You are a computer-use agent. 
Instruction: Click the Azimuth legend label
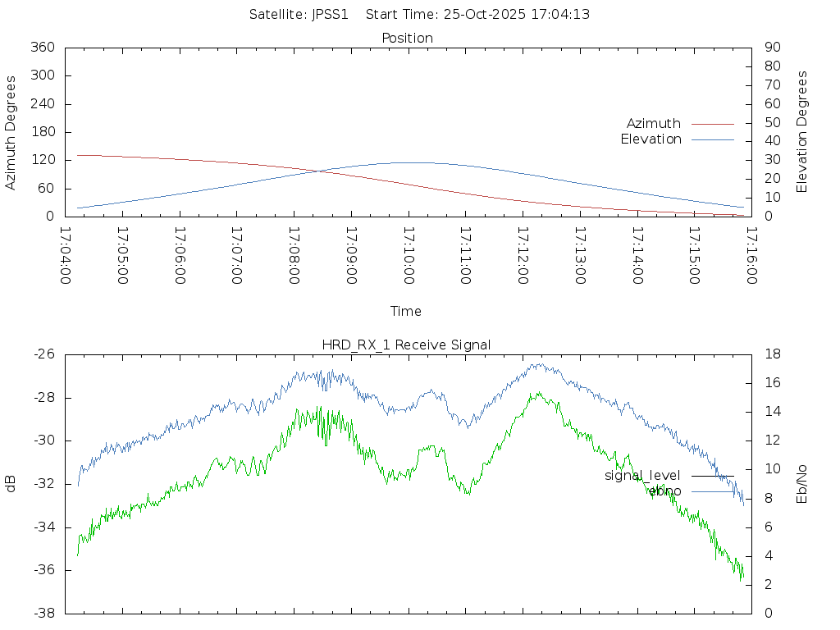coord(653,124)
